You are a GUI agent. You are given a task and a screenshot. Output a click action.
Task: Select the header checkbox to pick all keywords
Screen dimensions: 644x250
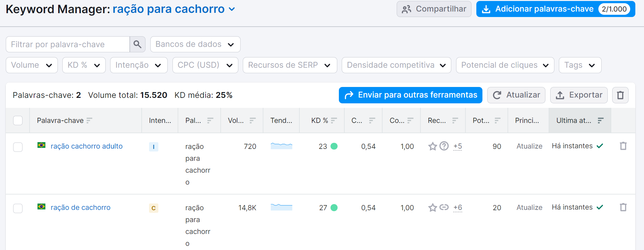click(18, 120)
